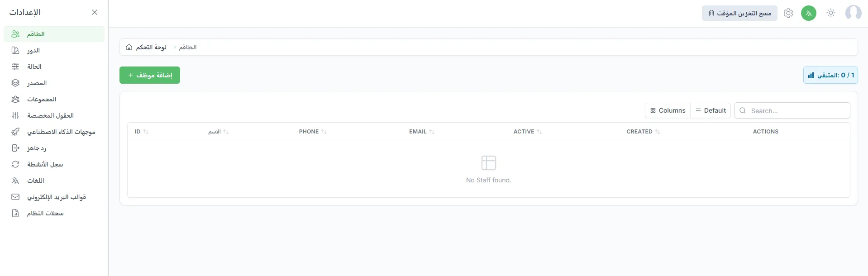The width and height of the screenshot is (868, 276).
Task: Open the Status (الحالة) sidebar menu item
Action: [54, 67]
